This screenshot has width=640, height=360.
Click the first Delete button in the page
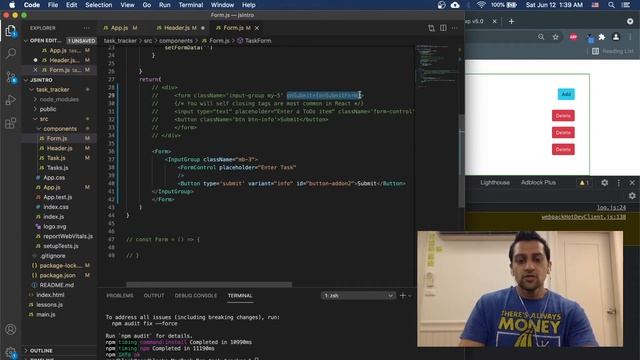coord(563,116)
